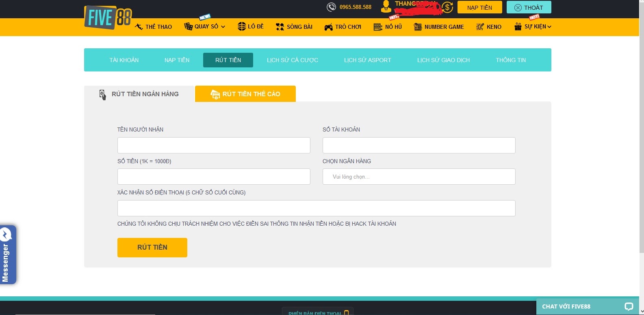Screen dimensions: 644x315
Task: Click the Thoát logout button
Action: click(x=529, y=7)
